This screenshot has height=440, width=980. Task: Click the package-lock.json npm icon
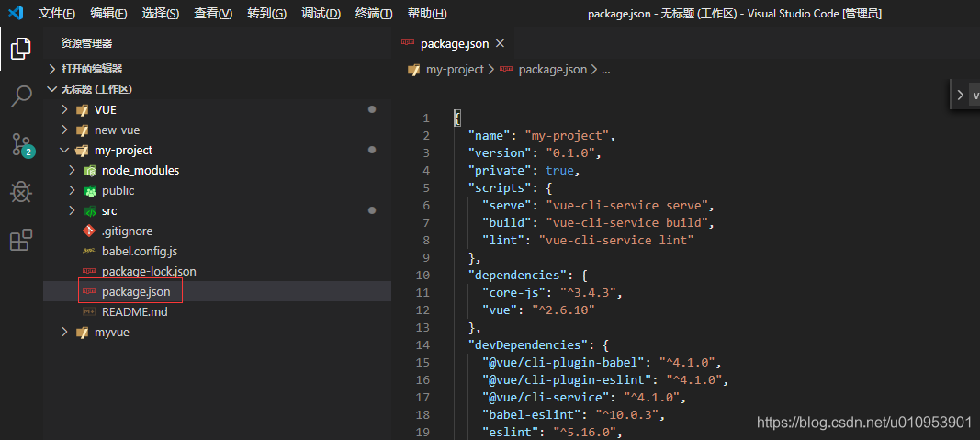point(89,271)
